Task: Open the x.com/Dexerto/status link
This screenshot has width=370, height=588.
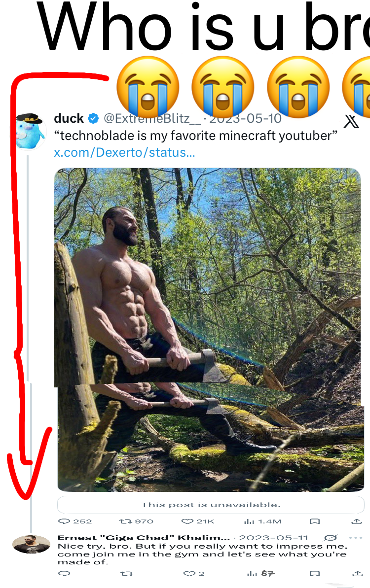Action: (125, 153)
